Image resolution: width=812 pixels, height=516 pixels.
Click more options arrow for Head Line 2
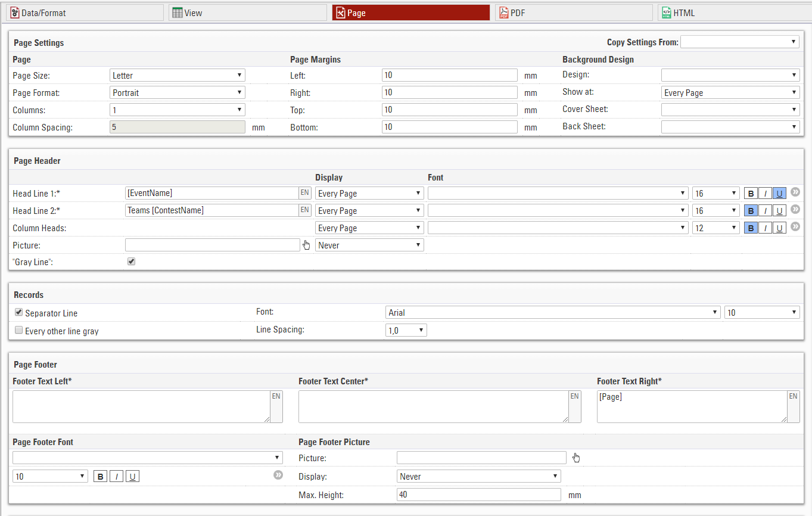click(795, 210)
